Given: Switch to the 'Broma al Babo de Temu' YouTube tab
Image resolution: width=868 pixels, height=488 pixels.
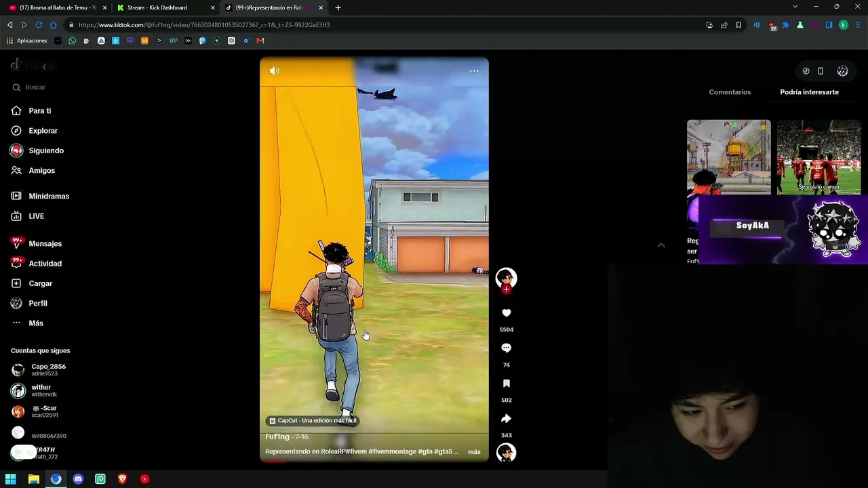Looking at the screenshot, I should point(58,7).
